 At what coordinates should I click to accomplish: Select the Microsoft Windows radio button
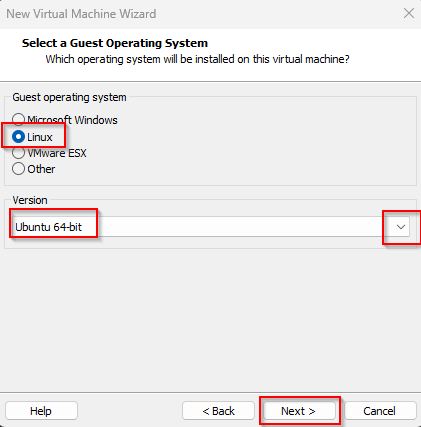(x=18, y=119)
